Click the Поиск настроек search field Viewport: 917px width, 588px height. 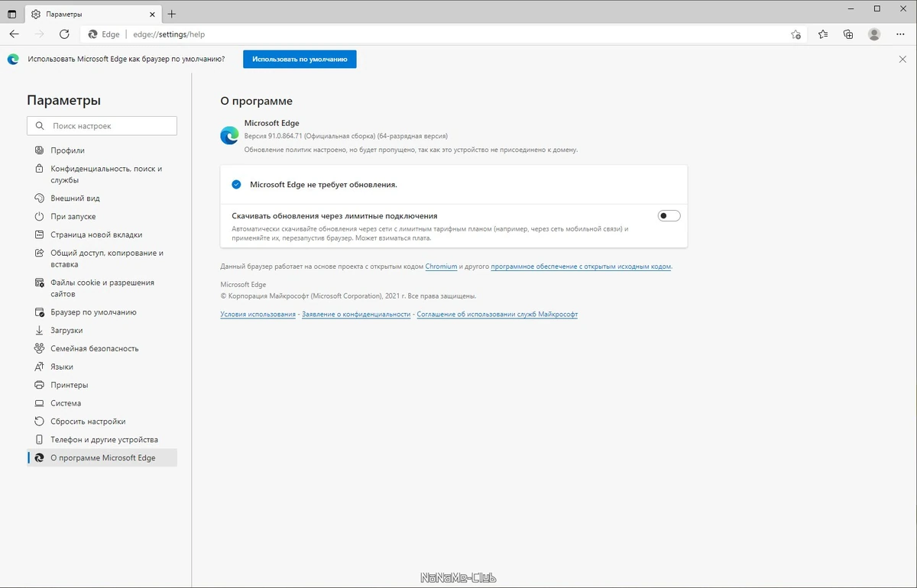click(x=102, y=126)
